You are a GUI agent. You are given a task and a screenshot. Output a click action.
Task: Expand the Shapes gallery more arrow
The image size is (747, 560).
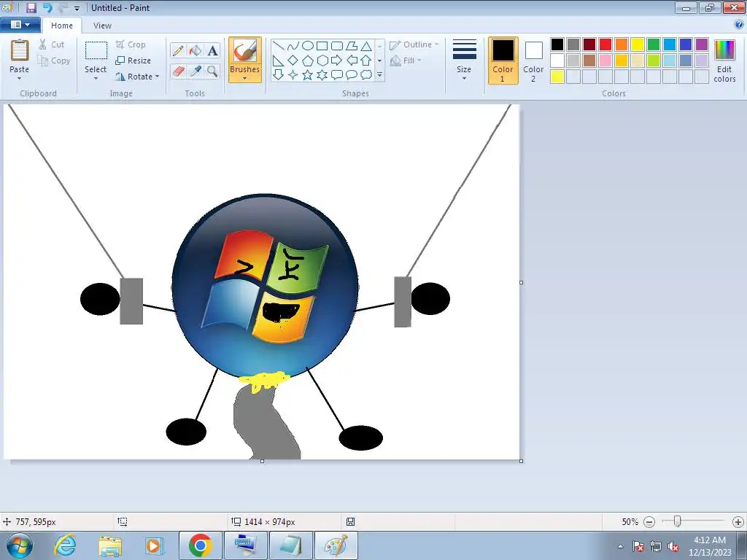coord(379,75)
